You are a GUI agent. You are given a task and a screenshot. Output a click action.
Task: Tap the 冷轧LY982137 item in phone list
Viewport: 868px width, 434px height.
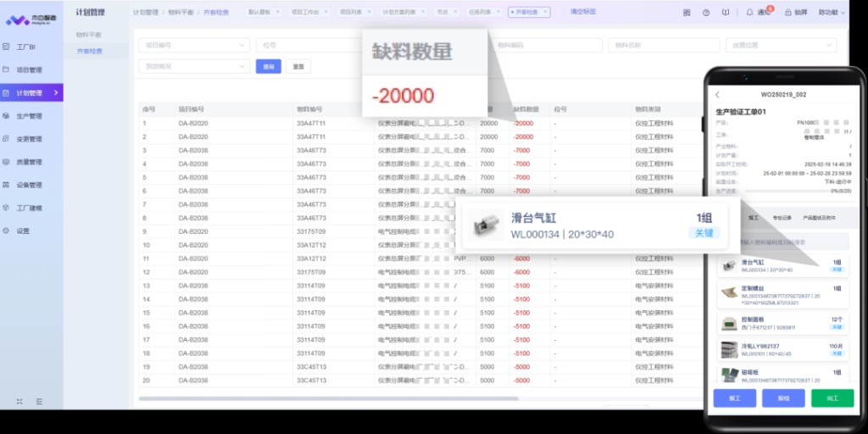[x=782, y=350]
